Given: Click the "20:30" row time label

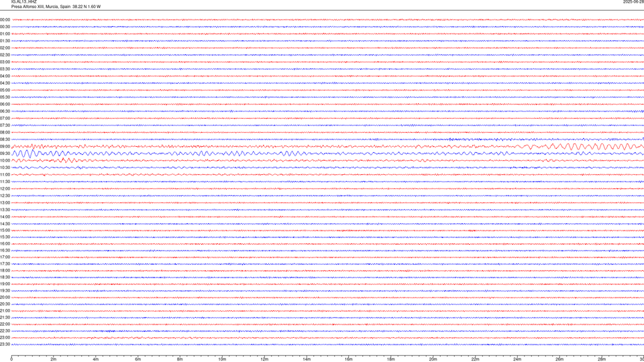Looking at the screenshot, I should click(5, 304).
